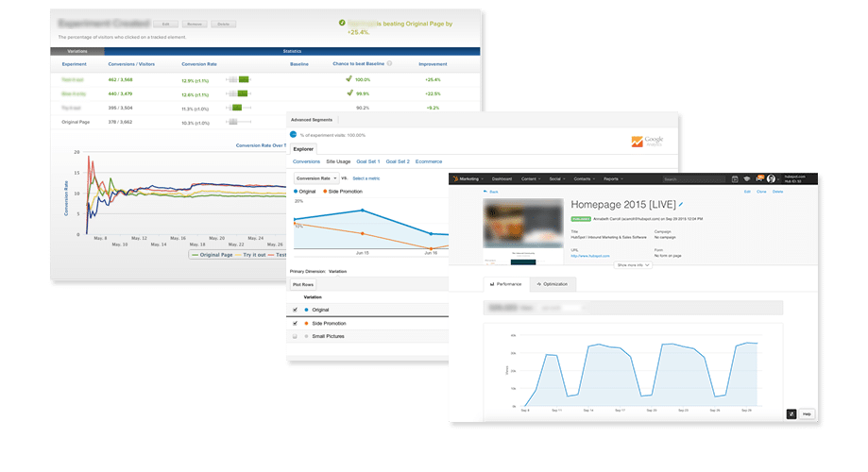This screenshot has width=868, height=472.
Task: Click Advanced Segments button
Action: [312, 120]
